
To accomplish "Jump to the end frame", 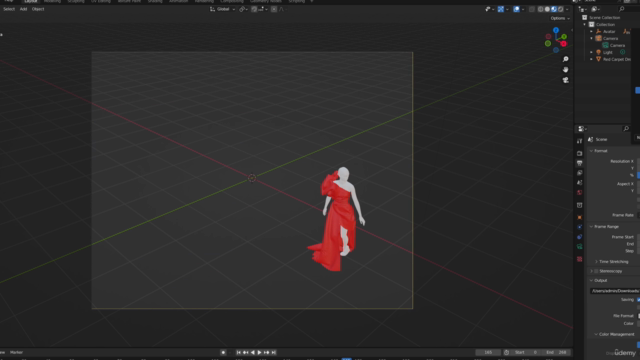I will click(x=274, y=352).
